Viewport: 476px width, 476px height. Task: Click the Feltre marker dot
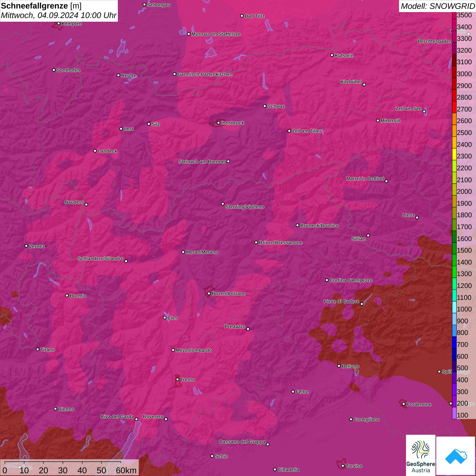[x=293, y=392]
